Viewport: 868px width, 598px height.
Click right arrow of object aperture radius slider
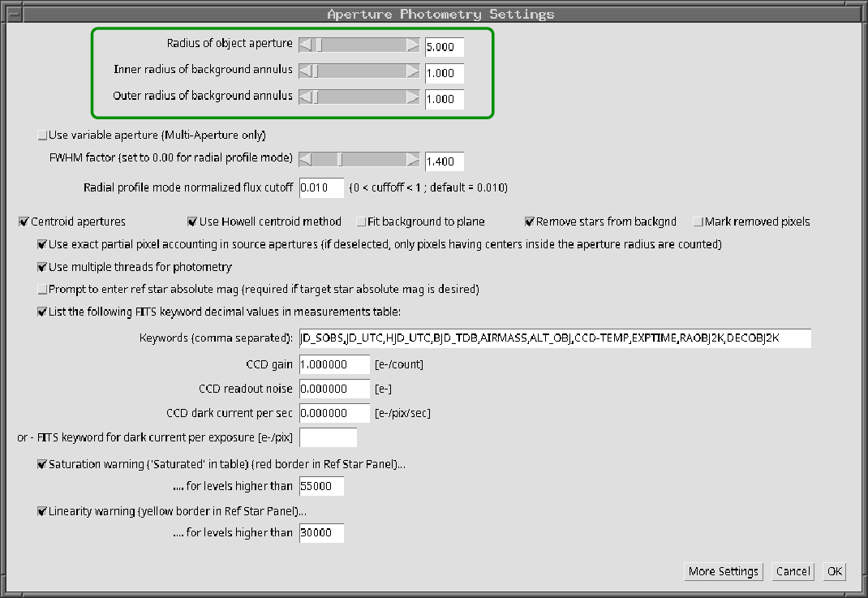(413, 45)
